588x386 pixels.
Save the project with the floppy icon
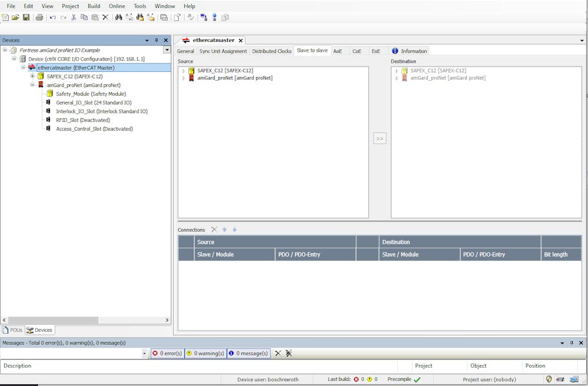click(x=26, y=17)
